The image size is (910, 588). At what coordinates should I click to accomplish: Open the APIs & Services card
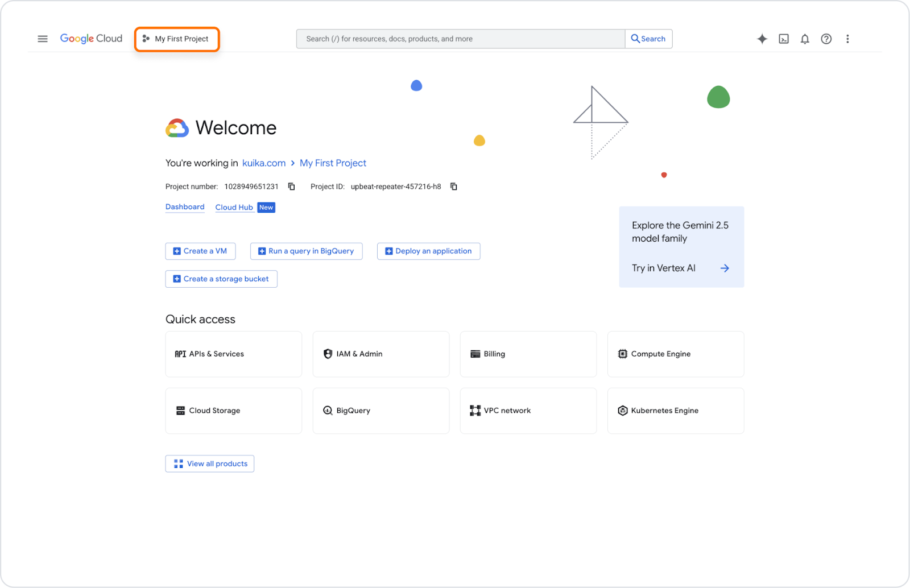tap(233, 354)
